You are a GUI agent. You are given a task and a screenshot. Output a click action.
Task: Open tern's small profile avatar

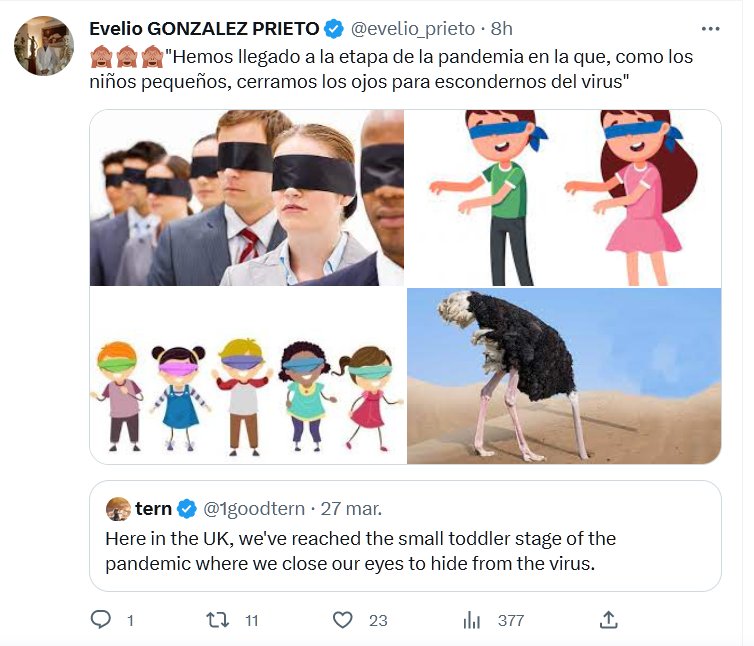[118, 509]
